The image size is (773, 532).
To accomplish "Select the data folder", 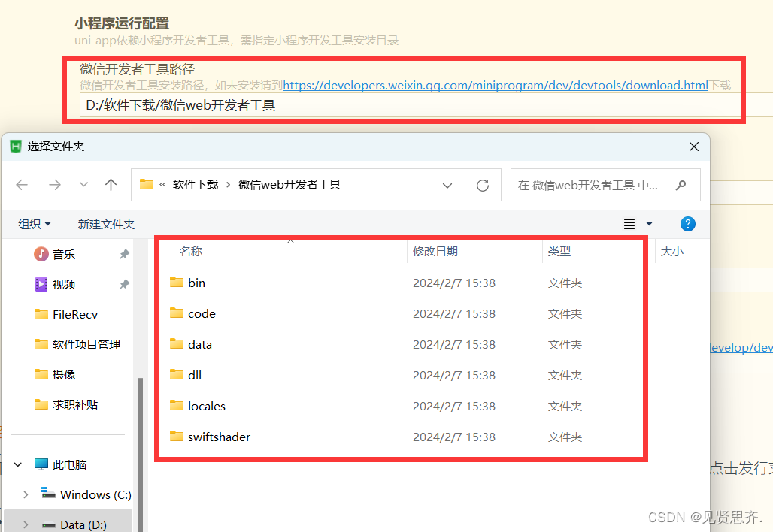I will (x=200, y=344).
